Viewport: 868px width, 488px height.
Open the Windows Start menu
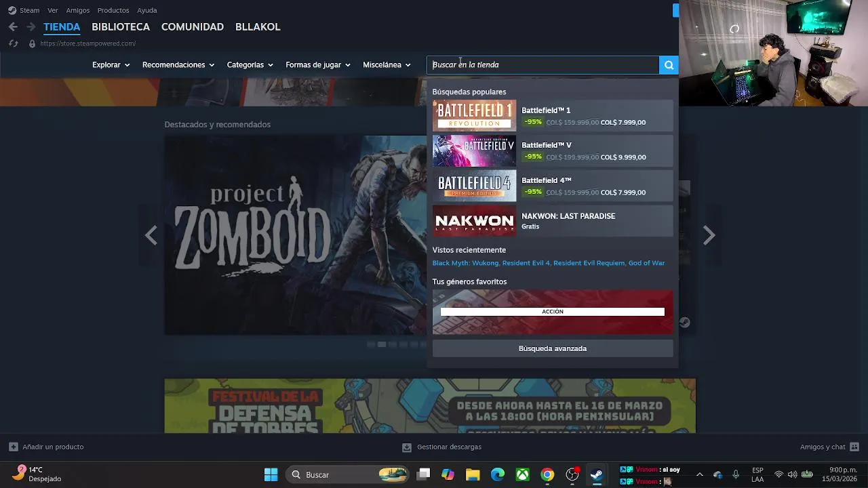(x=271, y=474)
